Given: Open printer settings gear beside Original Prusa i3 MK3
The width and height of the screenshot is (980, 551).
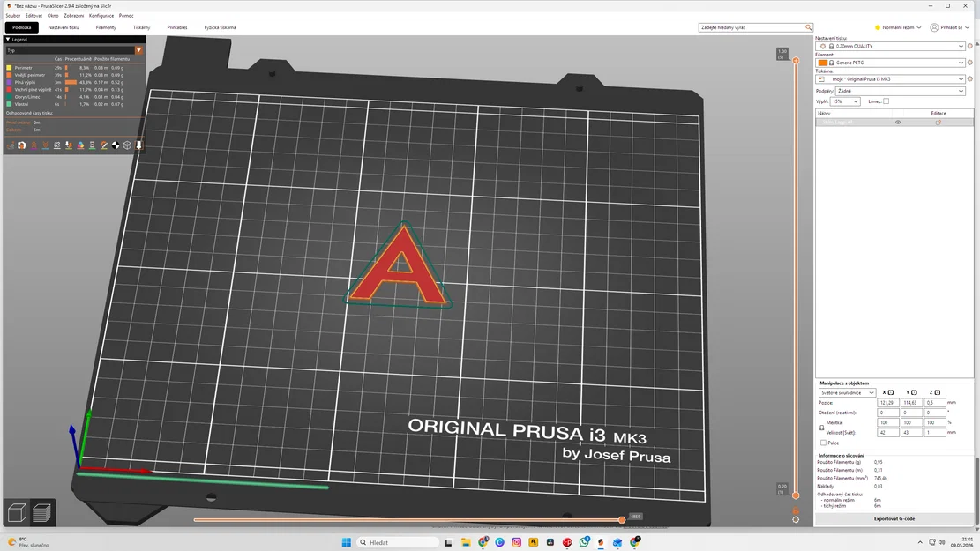Looking at the screenshot, I should 970,79.
